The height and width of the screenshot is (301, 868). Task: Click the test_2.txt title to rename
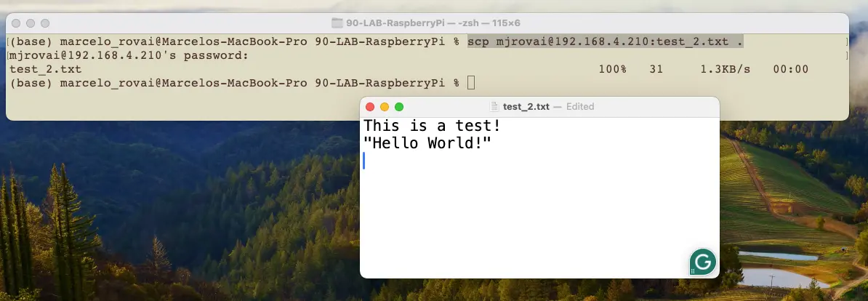coord(526,107)
